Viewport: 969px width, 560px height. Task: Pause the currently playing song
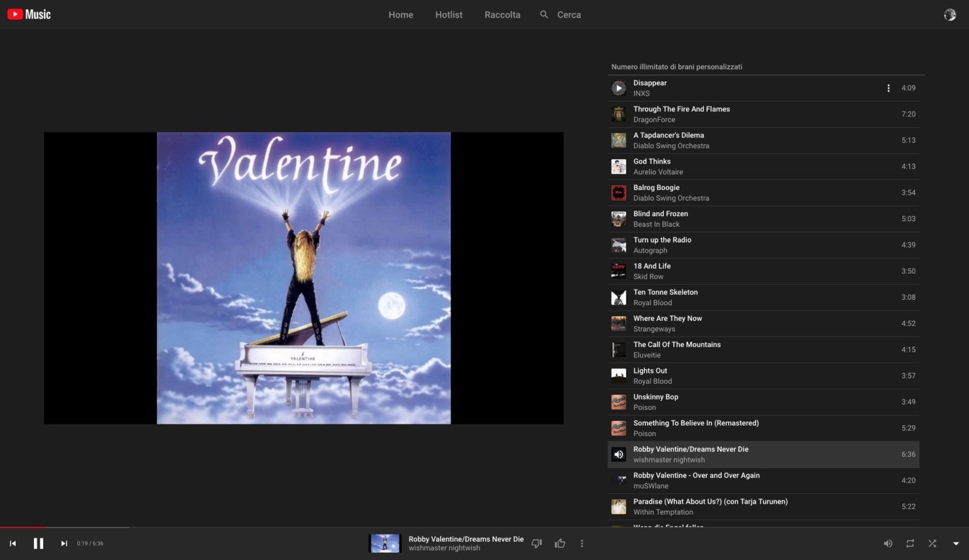(38, 544)
